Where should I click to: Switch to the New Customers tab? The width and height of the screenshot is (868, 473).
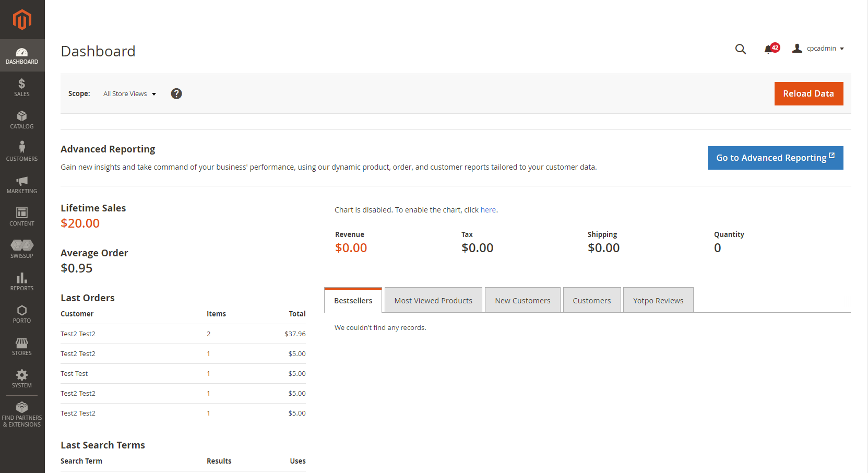coord(522,300)
